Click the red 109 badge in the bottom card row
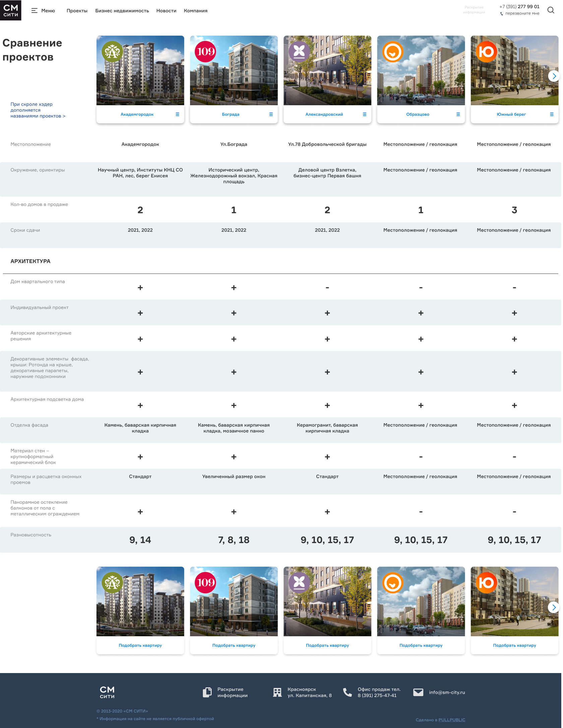This screenshot has height=728, width=563. tap(205, 583)
